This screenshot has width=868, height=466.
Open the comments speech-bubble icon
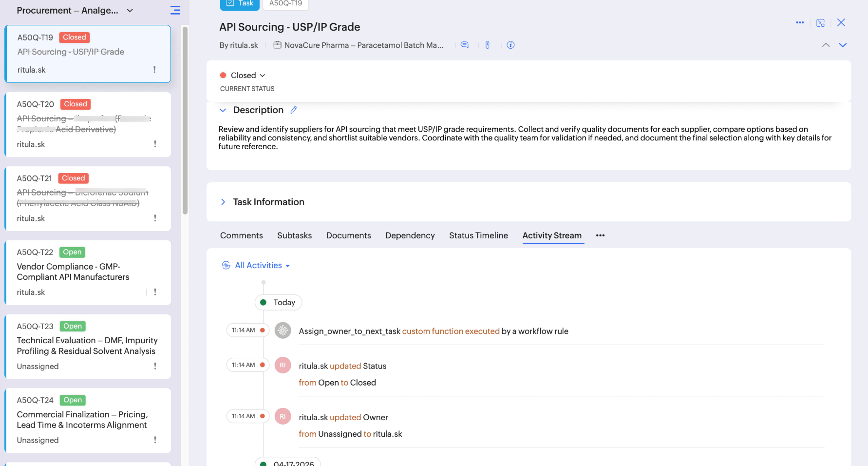(465, 45)
